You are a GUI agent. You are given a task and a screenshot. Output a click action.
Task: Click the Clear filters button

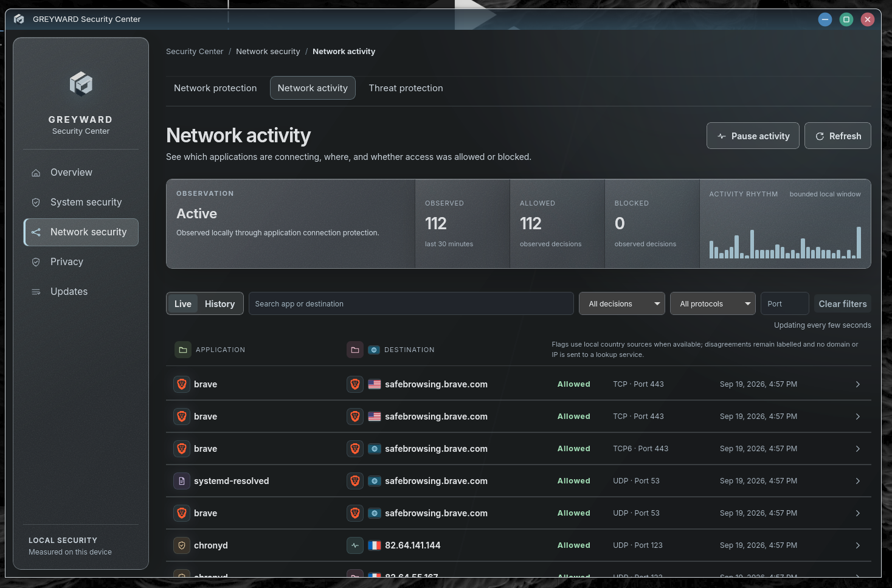pyautogui.click(x=843, y=304)
